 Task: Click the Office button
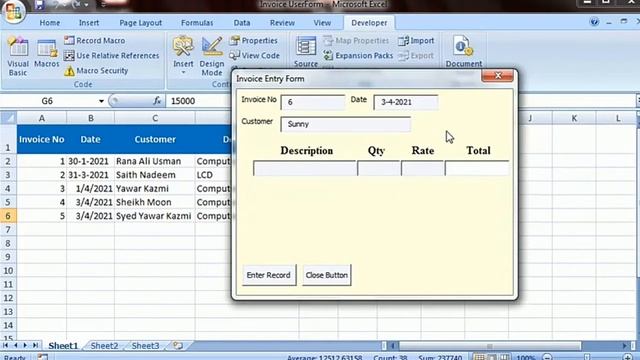pyautogui.click(x=13, y=11)
